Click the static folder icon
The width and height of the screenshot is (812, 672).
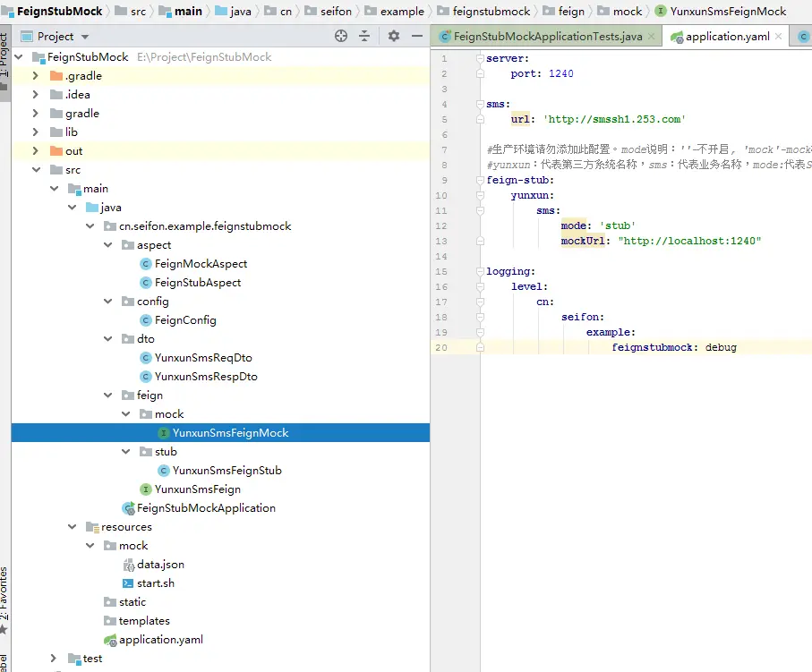pos(110,602)
